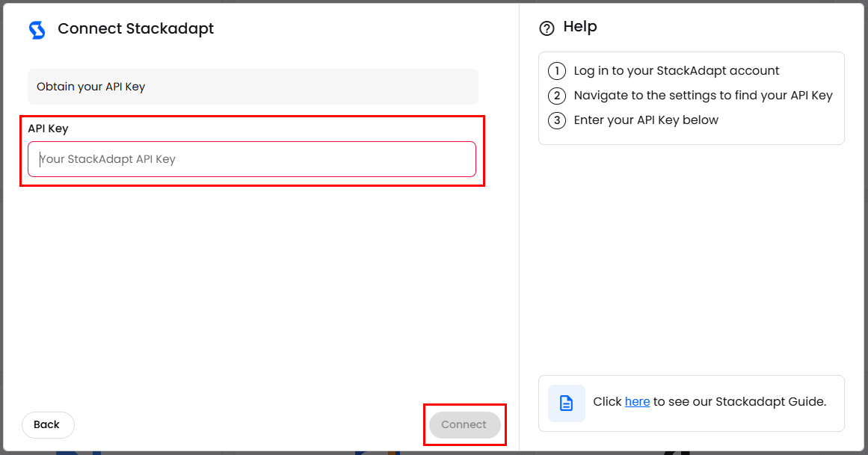
Task: Click the step 2 circled number
Action: click(x=556, y=96)
